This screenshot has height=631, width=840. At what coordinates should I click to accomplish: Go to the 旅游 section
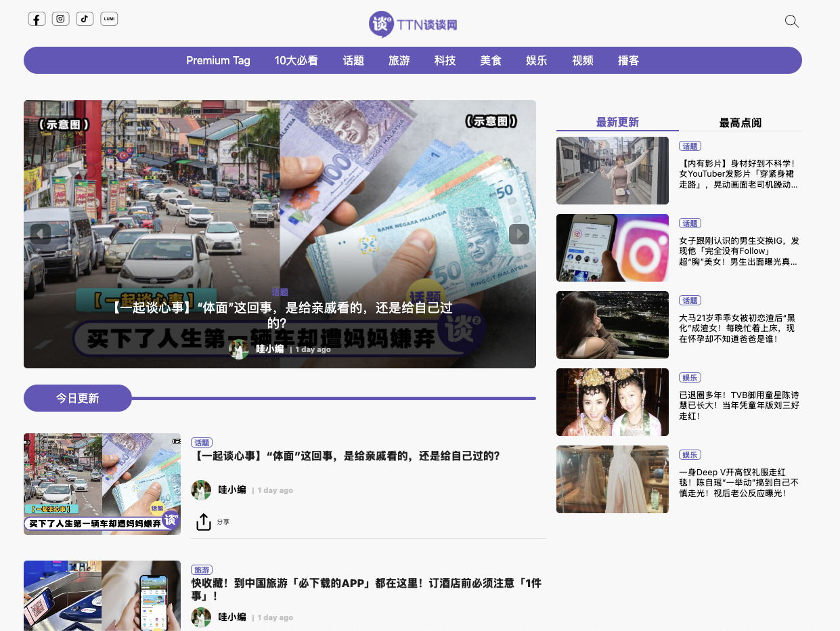[x=399, y=60]
